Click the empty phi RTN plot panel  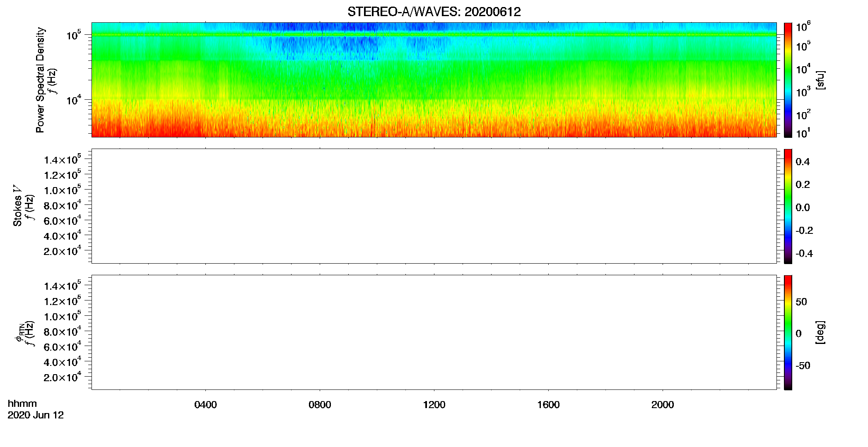point(434,332)
